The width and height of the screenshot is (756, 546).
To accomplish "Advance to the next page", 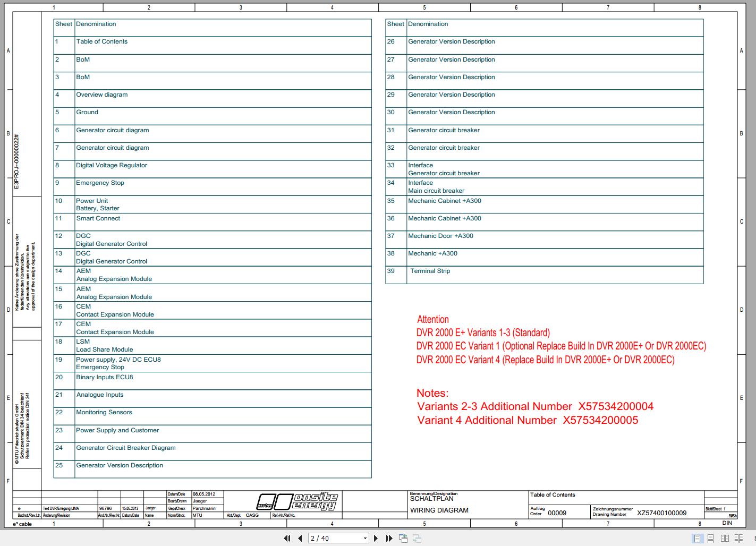I will 376,538.
